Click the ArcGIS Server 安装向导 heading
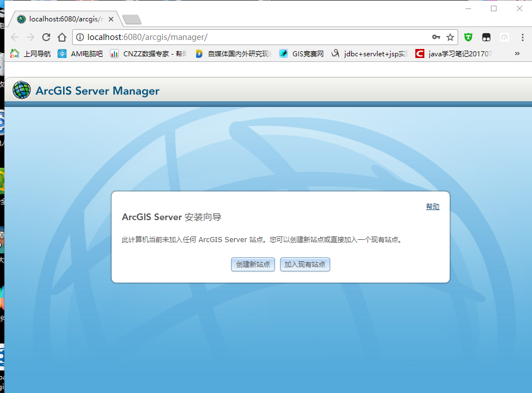 click(x=171, y=217)
